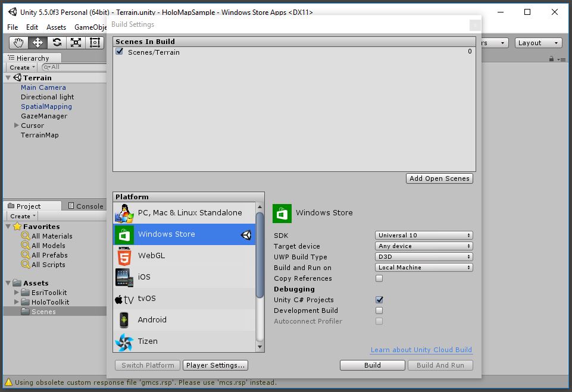Click the All Materials search icon
Viewport: 572px width, 392px height.
click(25, 236)
